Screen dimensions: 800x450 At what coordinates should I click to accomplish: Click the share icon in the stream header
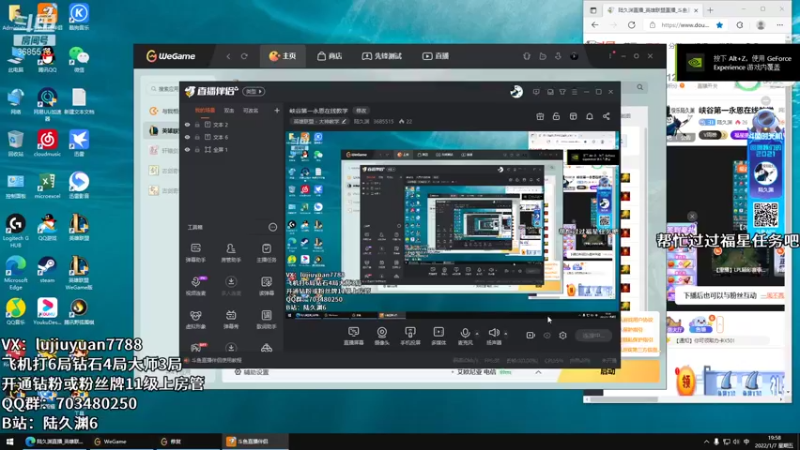[x=606, y=116]
